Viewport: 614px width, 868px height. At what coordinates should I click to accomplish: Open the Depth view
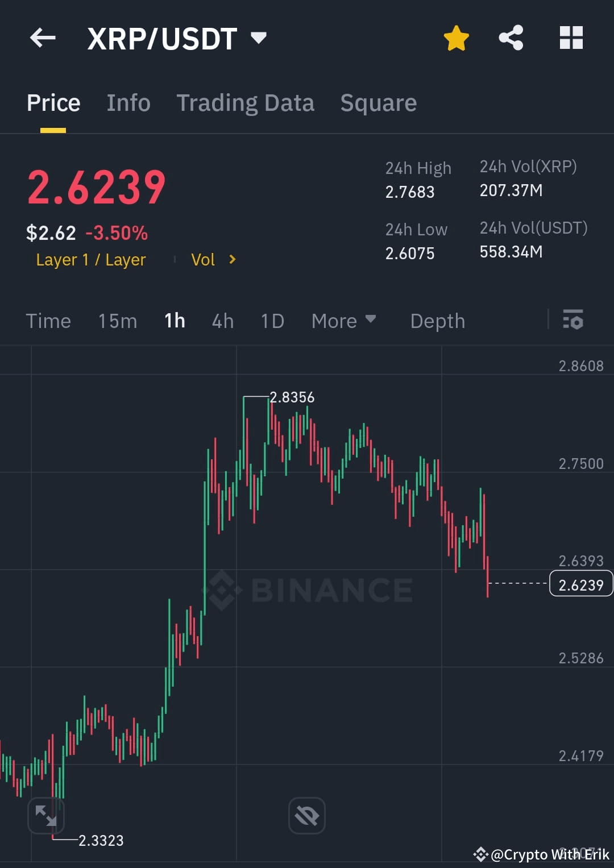[437, 320]
